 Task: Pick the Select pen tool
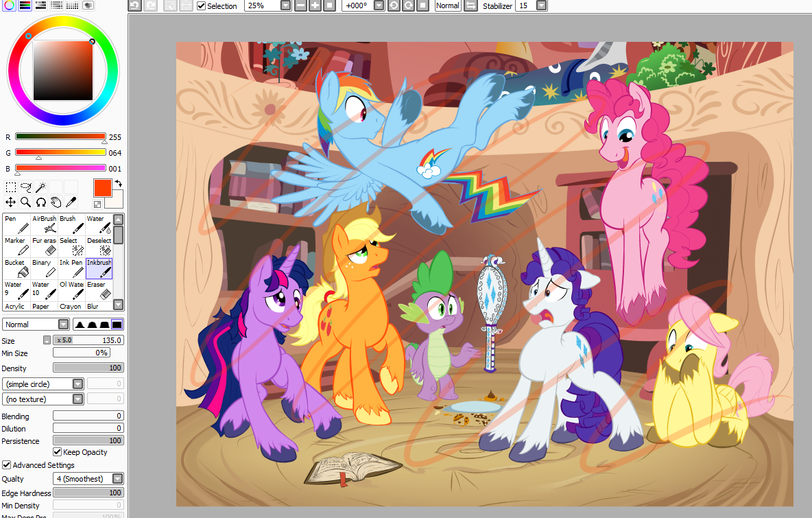tap(71, 247)
